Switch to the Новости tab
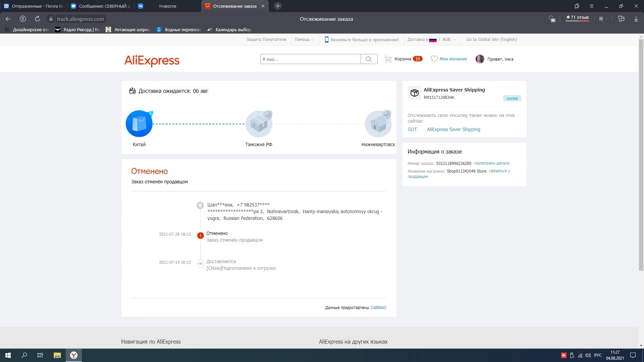This screenshot has width=644, height=362. [168, 6]
